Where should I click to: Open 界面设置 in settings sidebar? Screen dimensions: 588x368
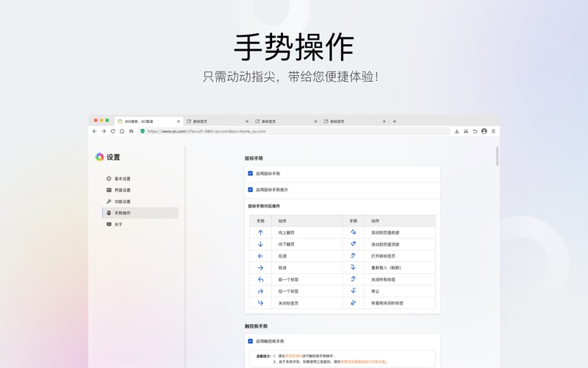click(x=122, y=190)
